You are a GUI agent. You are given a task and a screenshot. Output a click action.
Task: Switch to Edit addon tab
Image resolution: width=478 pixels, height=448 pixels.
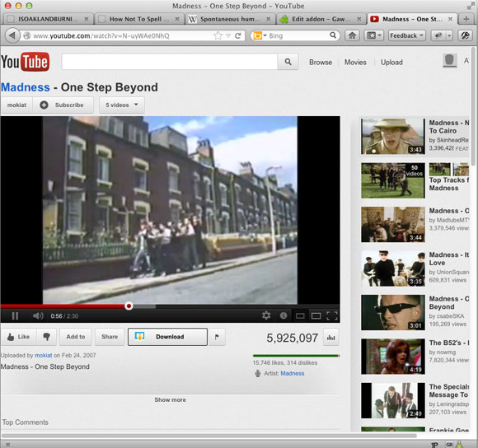point(321,19)
